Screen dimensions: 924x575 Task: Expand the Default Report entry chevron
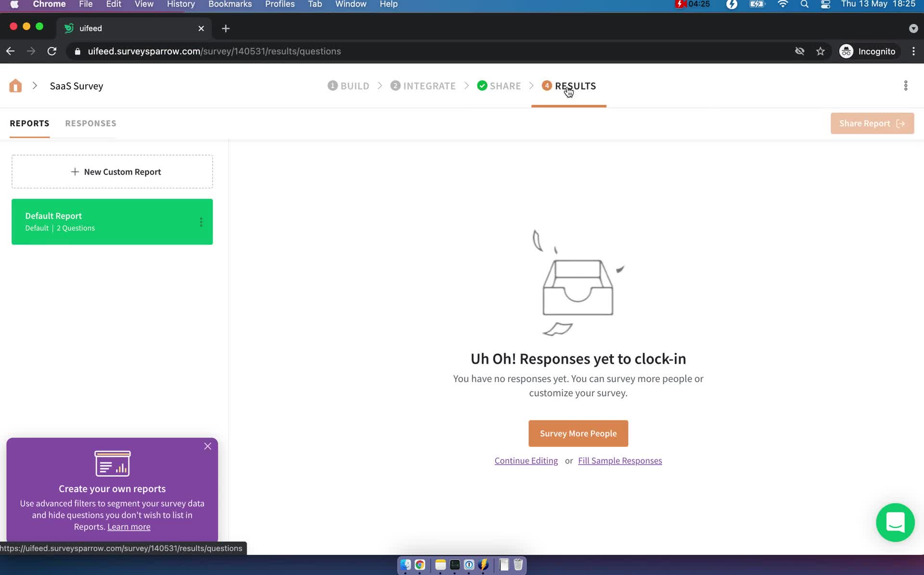pos(202,222)
